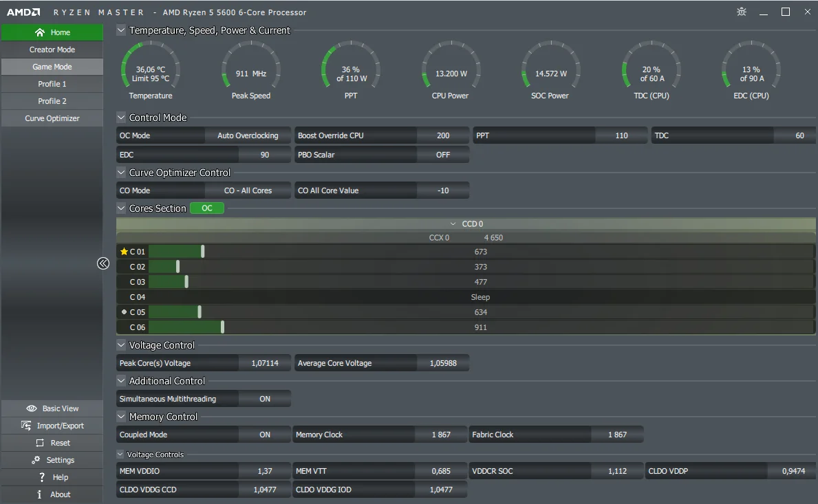Click the Basic View eye icon

[31, 408]
